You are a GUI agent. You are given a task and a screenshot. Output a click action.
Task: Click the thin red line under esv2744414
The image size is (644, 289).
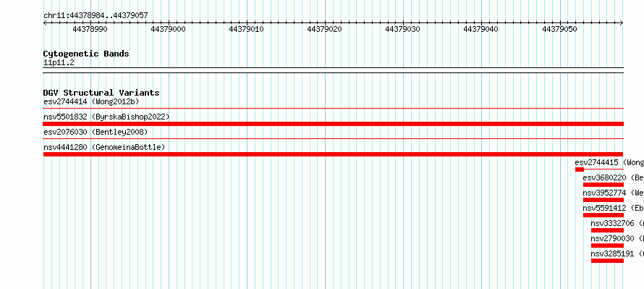334,108
